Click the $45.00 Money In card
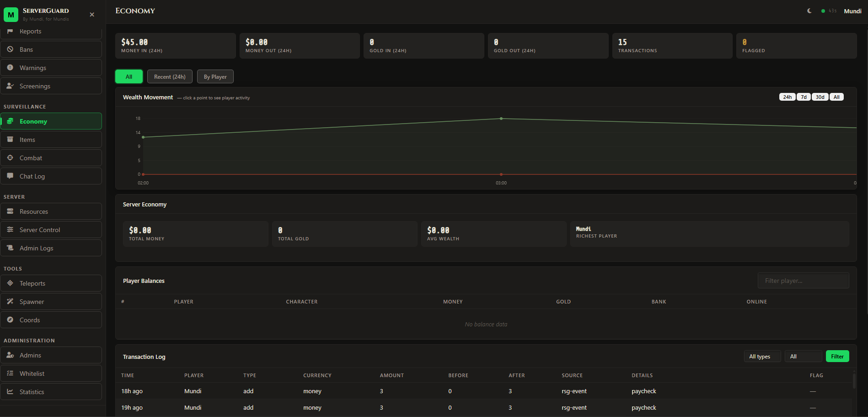The height and width of the screenshot is (417, 868). click(x=176, y=46)
